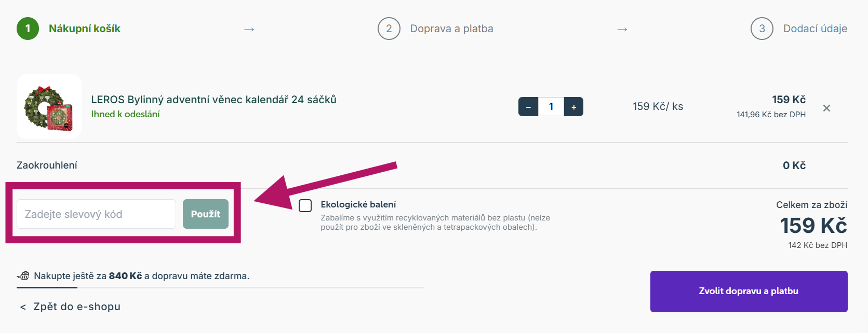Image resolution: width=868 pixels, height=333 pixels.
Task: Go to Dodací údaje step
Action: 814,29
